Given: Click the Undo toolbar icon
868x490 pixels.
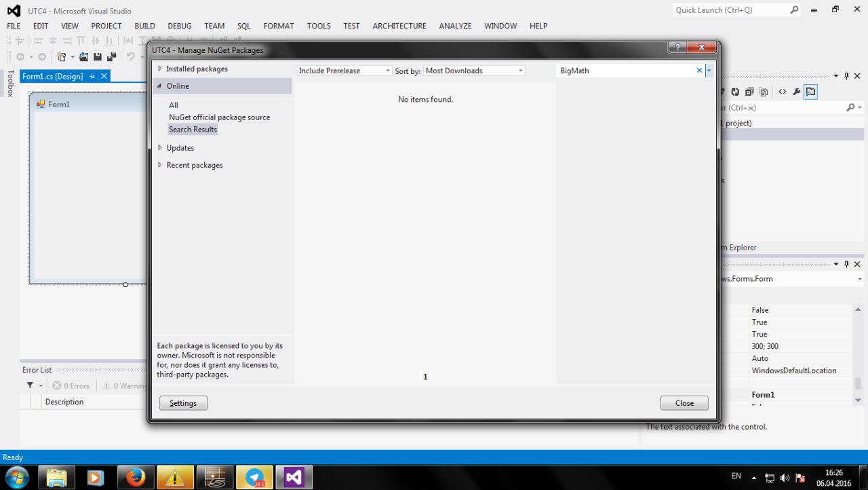Looking at the screenshot, I should [x=131, y=57].
